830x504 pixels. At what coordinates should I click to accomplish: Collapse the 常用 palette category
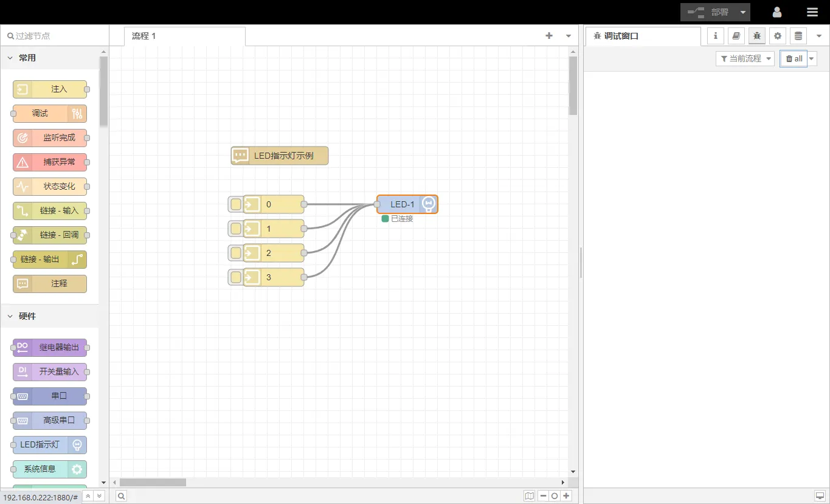click(x=10, y=58)
